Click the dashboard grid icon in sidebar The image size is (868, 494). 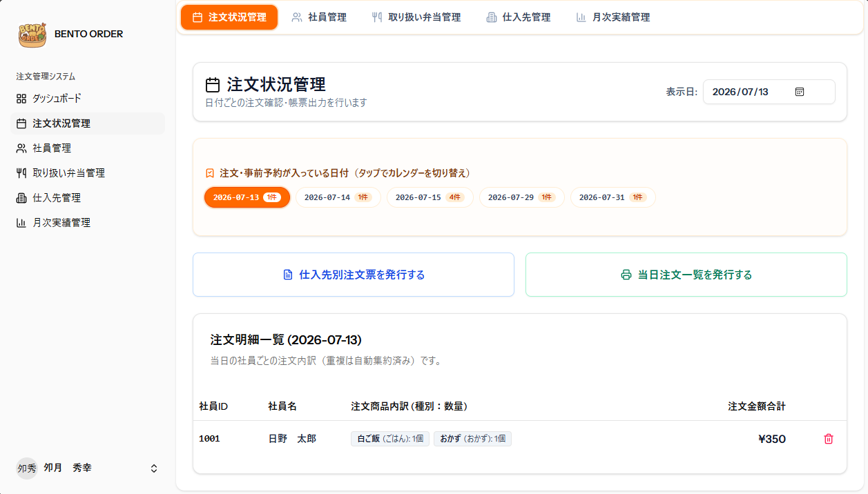point(21,99)
